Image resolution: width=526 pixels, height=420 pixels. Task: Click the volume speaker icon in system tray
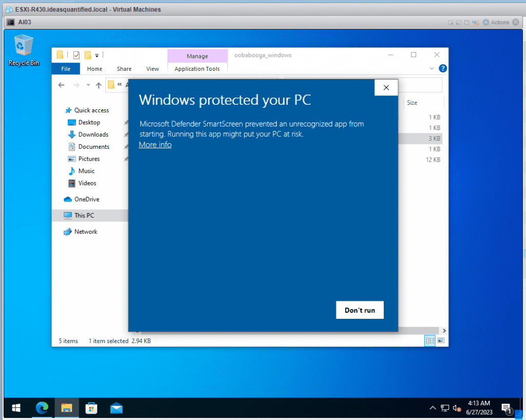(x=457, y=408)
